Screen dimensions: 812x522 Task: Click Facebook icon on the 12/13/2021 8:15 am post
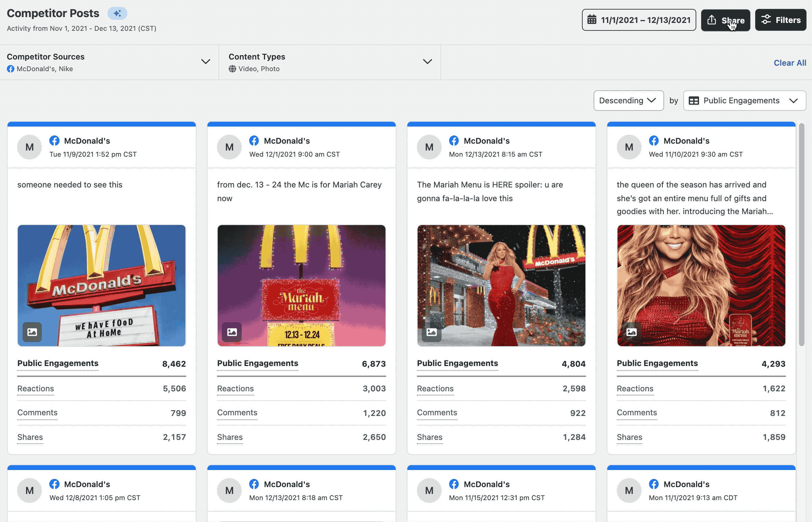tap(454, 141)
